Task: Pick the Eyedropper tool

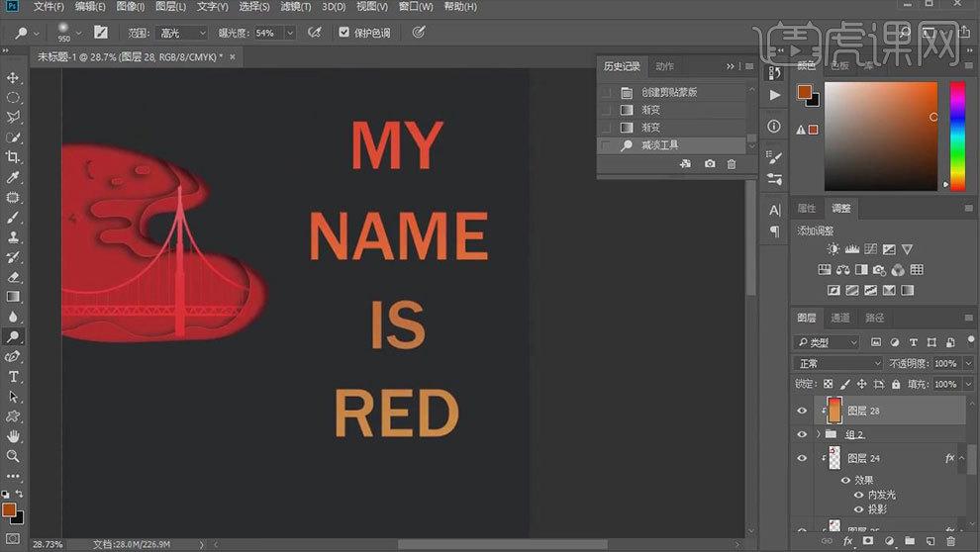Action: (14, 177)
